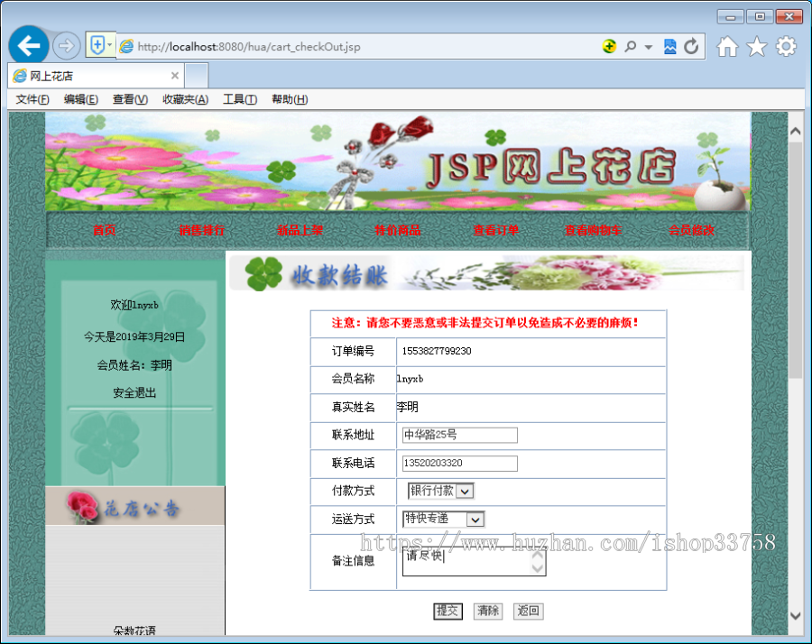Open the Tools gear icon
The width and height of the screenshot is (812, 644).
(x=786, y=46)
